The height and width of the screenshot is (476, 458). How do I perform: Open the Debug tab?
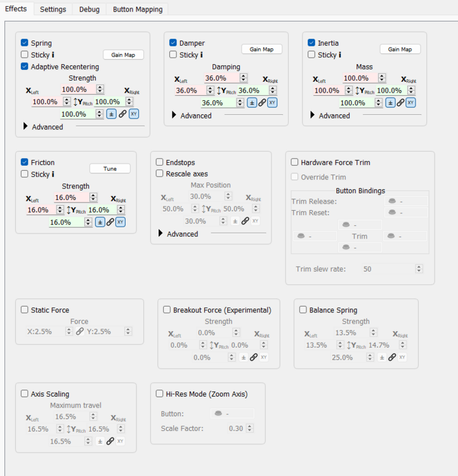[x=89, y=10]
